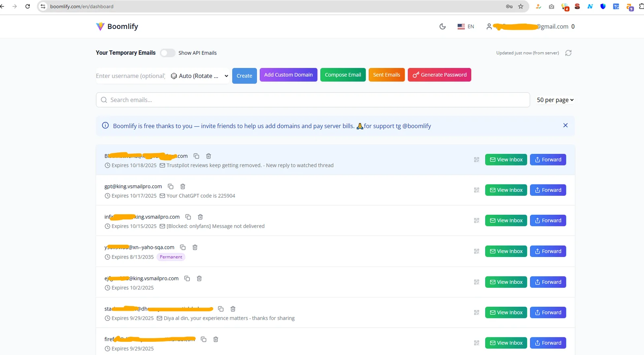Screen dimensions: 644x355
Task: Go forward in browser history
Action: pos(14,6)
